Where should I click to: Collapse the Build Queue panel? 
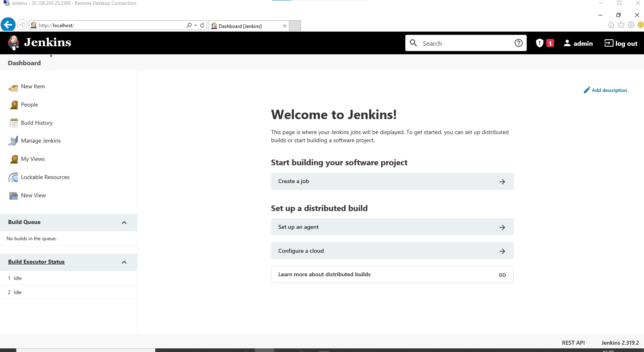point(124,222)
